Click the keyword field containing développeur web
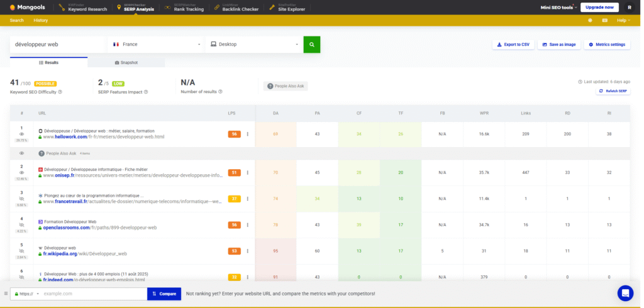This screenshot has height=308, width=644. (58, 45)
